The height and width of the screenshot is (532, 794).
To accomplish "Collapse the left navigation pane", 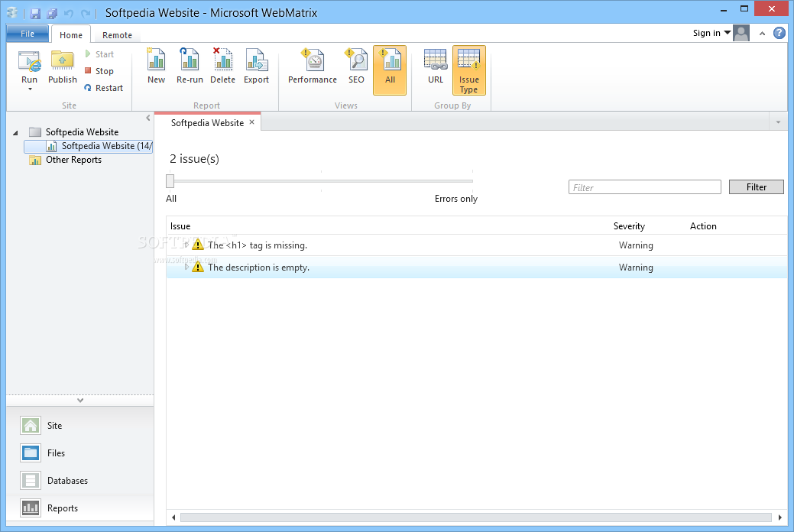I will coord(147,118).
